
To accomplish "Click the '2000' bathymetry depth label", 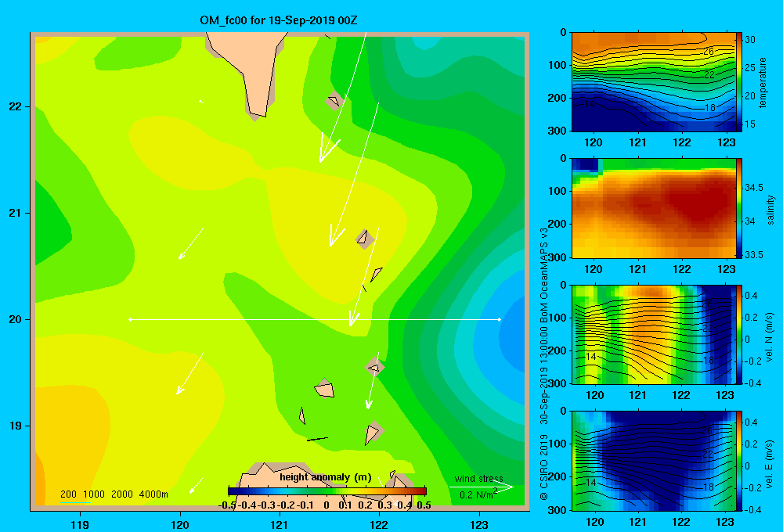I will 122,494.
